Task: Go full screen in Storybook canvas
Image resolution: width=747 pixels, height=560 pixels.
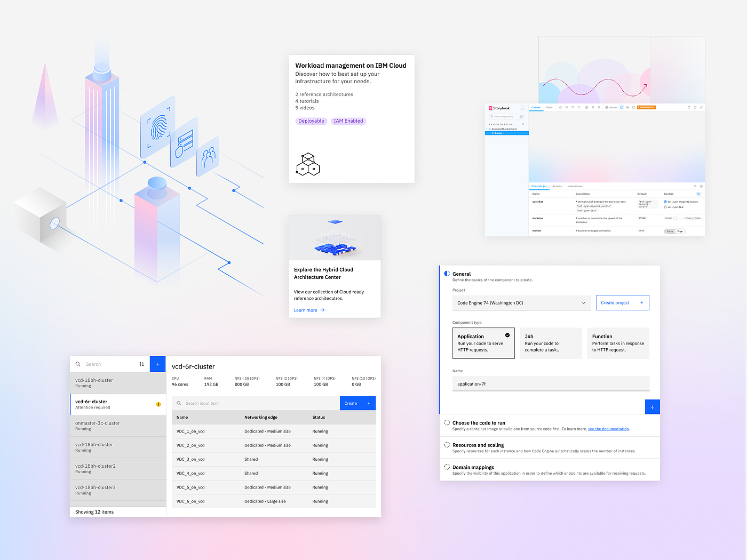Action: click(x=689, y=107)
